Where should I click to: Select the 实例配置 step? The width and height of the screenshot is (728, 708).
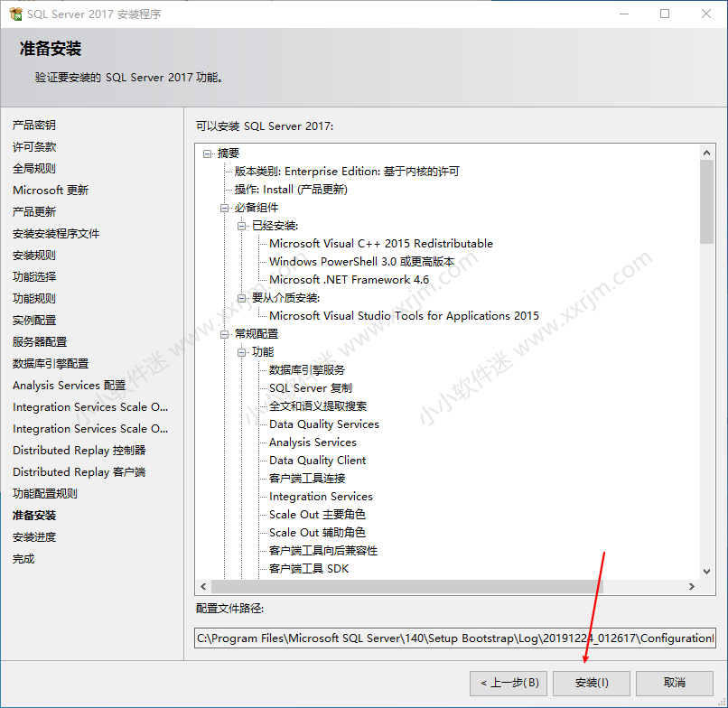pos(34,321)
